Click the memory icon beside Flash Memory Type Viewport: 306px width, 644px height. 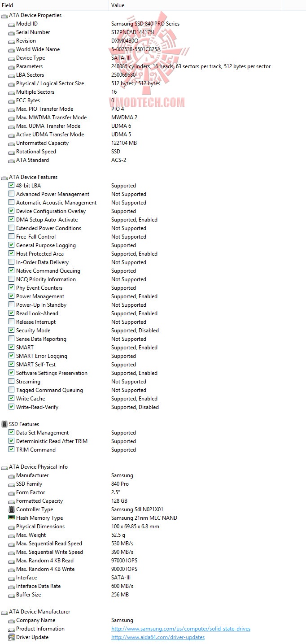point(12,518)
